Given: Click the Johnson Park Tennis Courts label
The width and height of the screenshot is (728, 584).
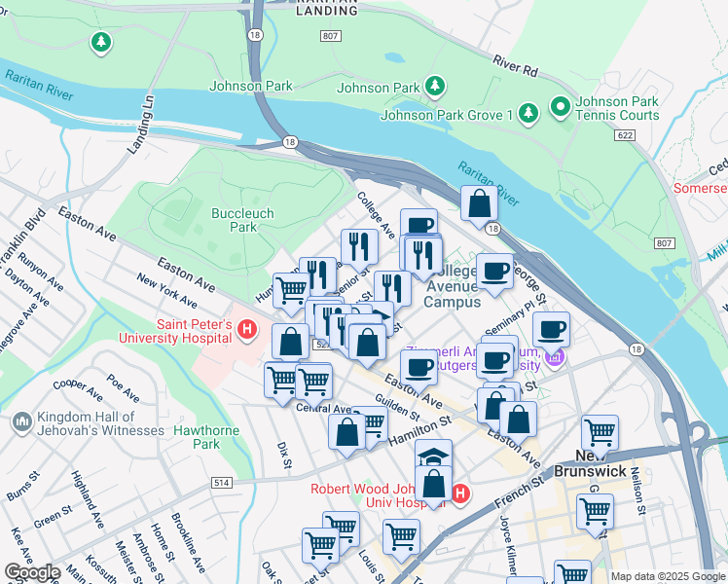Looking at the screenshot, I should (617, 108).
